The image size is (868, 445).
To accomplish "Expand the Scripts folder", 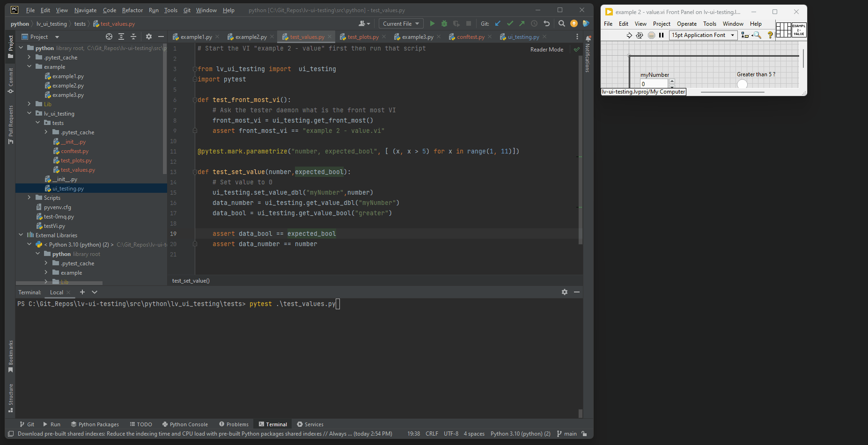I will tap(29, 197).
